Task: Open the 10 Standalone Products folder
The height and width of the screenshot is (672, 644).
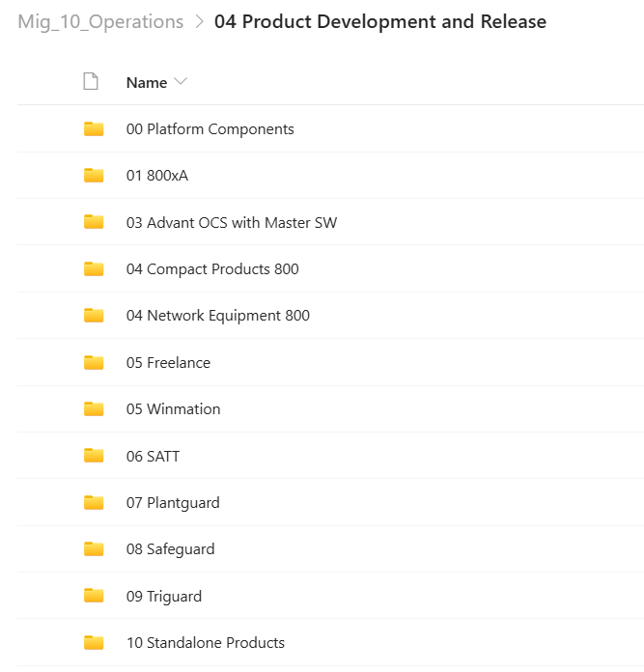Action: point(206,642)
